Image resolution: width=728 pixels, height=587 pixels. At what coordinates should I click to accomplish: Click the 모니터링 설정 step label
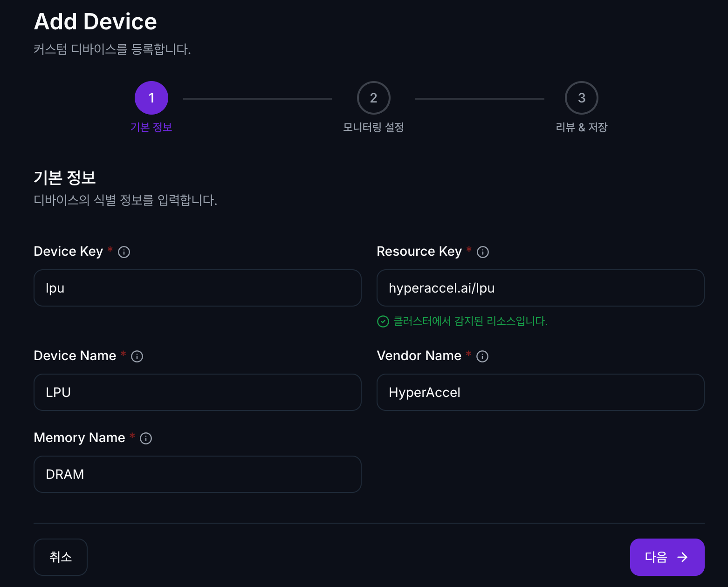point(373,127)
